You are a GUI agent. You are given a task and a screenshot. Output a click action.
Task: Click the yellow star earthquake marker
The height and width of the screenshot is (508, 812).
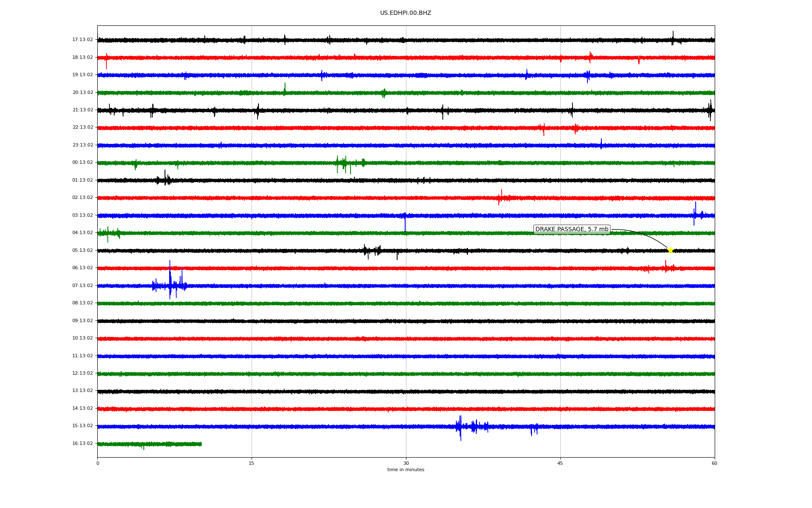point(670,250)
